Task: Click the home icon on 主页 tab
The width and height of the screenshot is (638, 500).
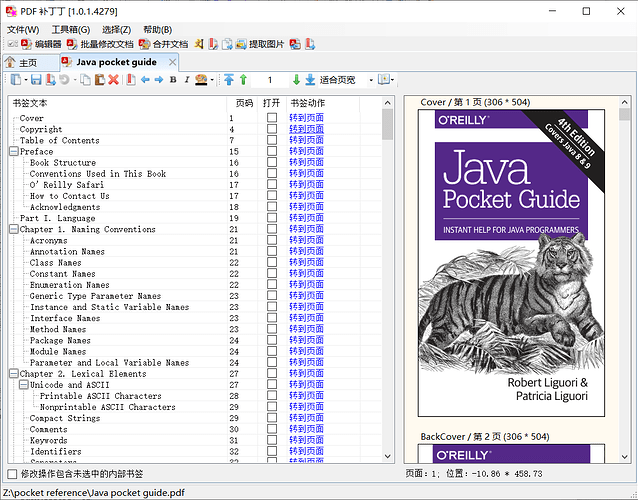Action: [x=10, y=62]
